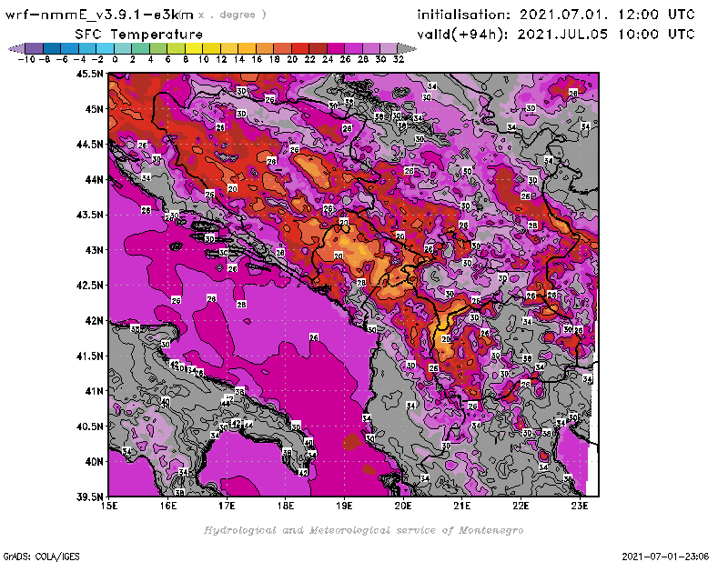Click the purple swatch between -10 and -8
The image size is (728, 562).
(35, 49)
